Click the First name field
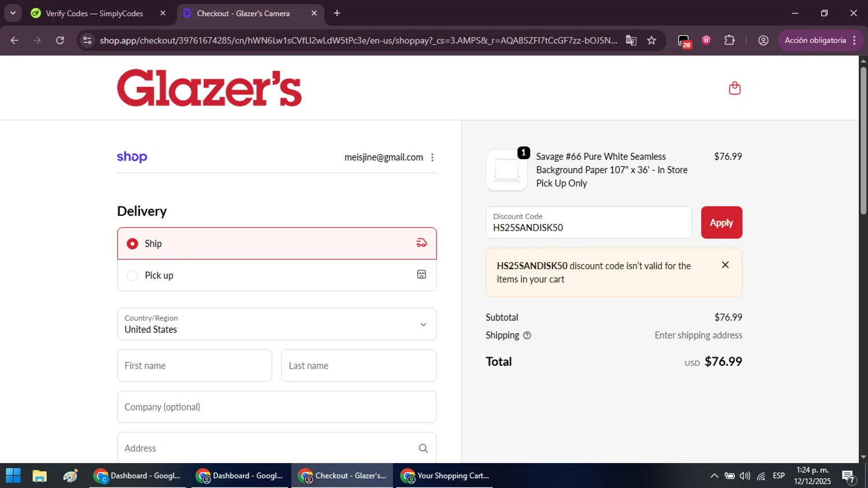The height and width of the screenshot is (488, 868). coord(194,365)
